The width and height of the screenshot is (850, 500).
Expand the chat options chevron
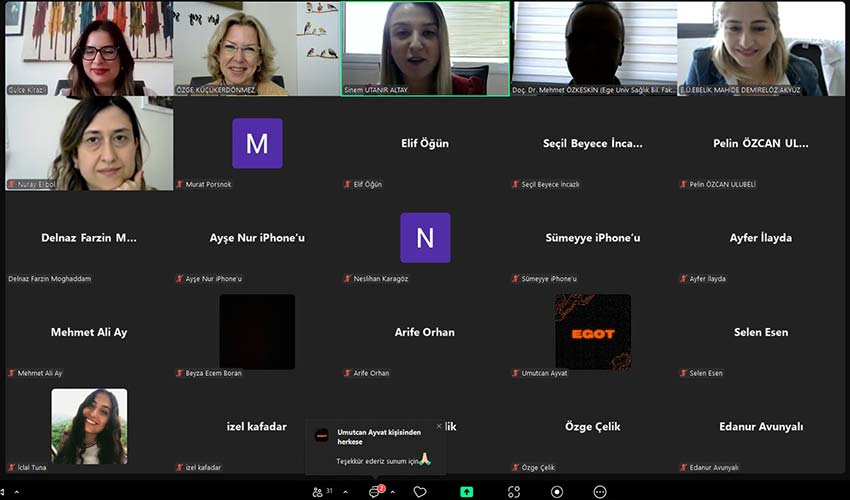(x=392, y=492)
